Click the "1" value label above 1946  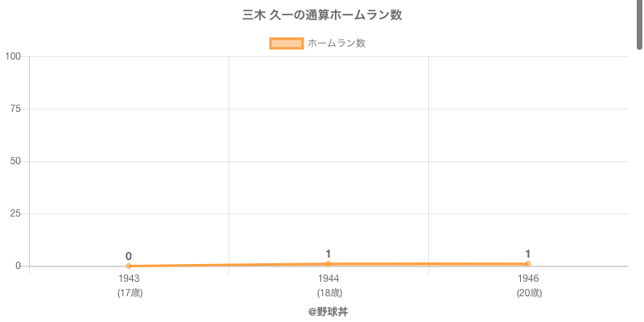click(528, 254)
